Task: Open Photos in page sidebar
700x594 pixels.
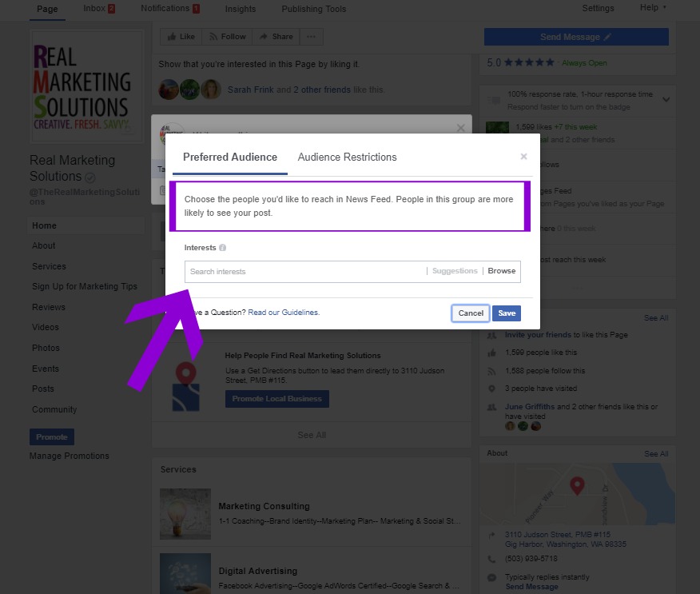Action: pyautogui.click(x=46, y=348)
